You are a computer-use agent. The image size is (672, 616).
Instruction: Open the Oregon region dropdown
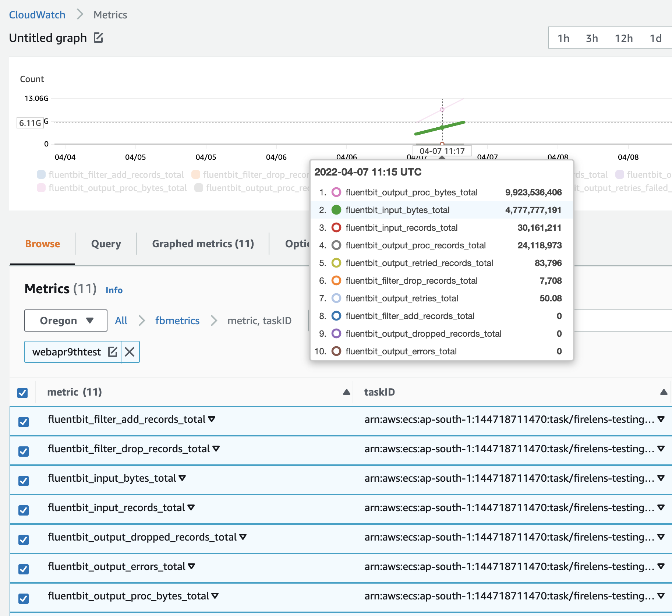66,321
